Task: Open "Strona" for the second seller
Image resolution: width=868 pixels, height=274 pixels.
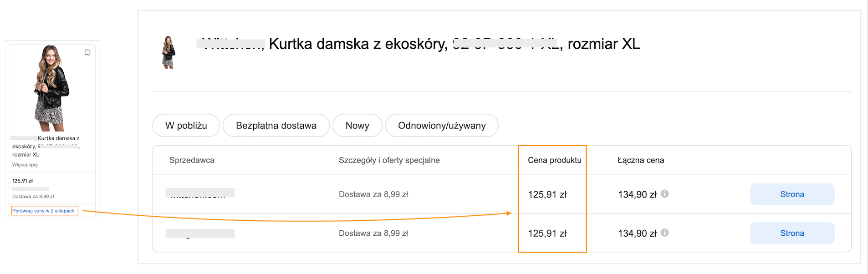Action: point(791,233)
